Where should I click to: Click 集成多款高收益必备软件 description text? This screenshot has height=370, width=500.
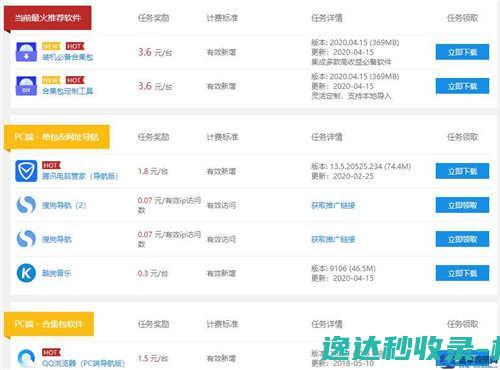coord(351,62)
